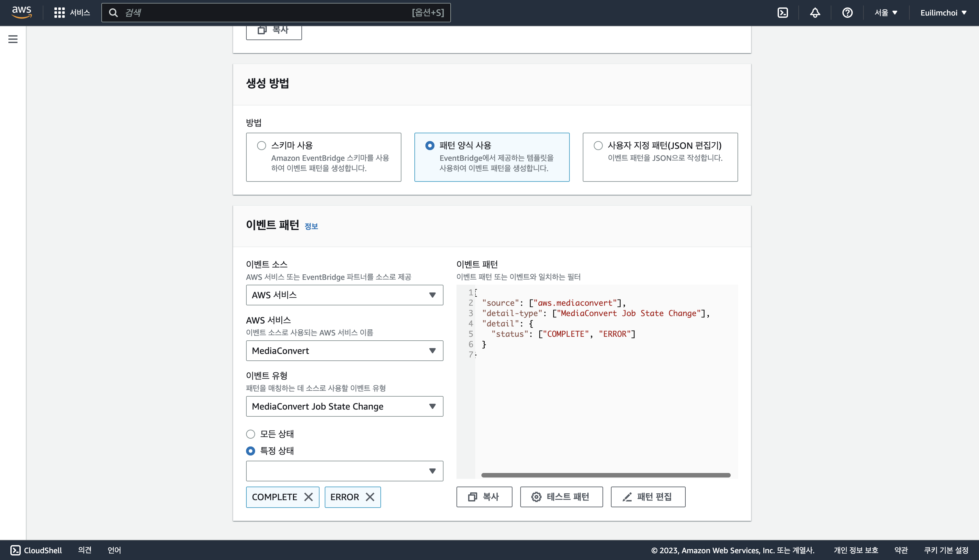Click the partially visible 복사 button at top
Image resolution: width=979 pixels, height=560 pixels.
[274, 32]
